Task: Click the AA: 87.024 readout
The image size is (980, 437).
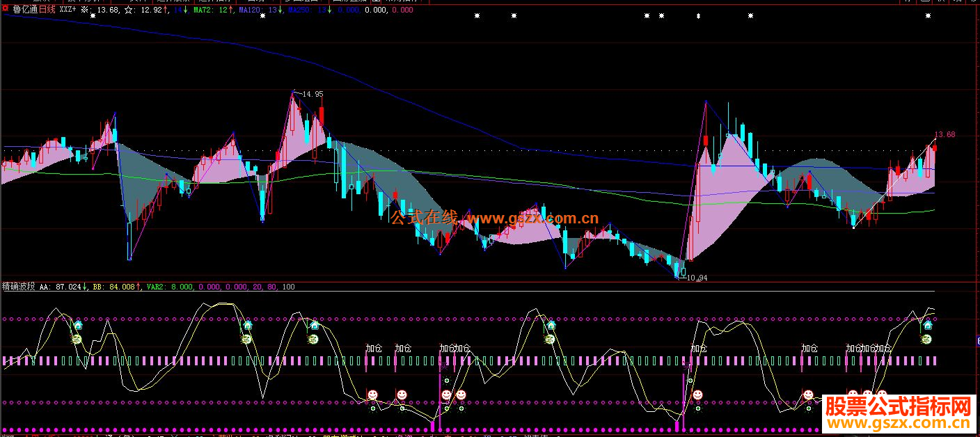Action: [x=61, y=287]
